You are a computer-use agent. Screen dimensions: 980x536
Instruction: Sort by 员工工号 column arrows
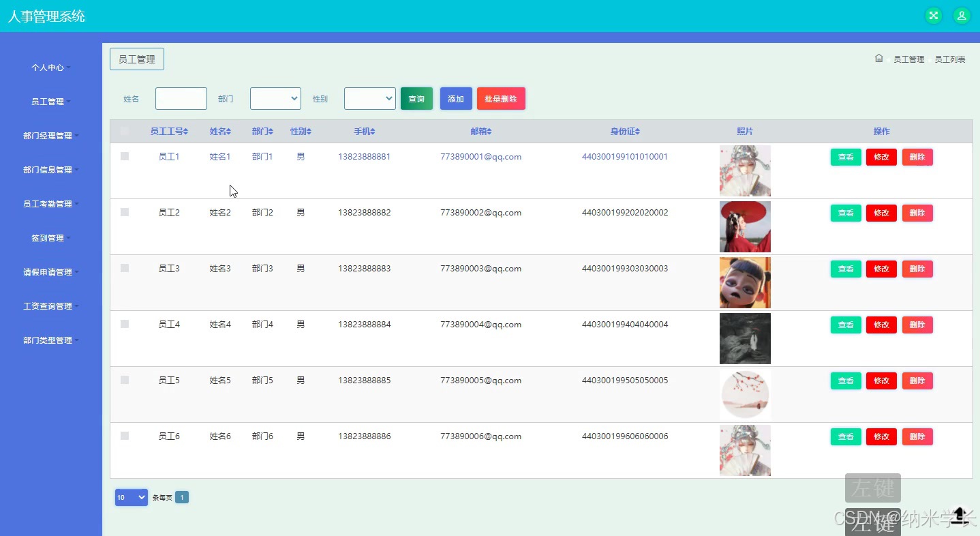185,132
